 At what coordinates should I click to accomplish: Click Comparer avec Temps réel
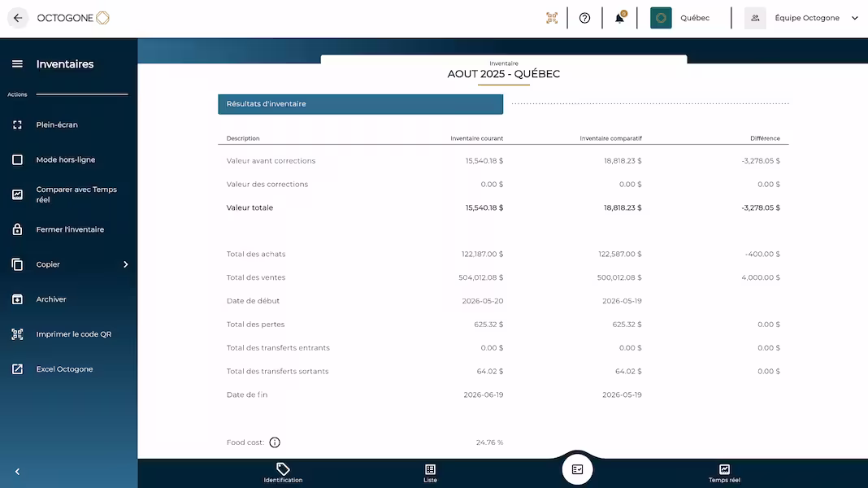pos(76,194)
